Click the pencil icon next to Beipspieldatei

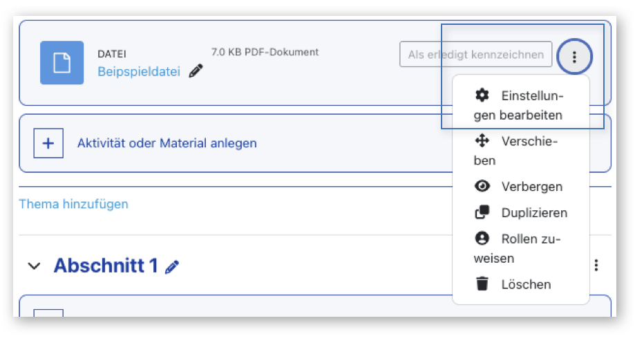(x=196, y=71)
